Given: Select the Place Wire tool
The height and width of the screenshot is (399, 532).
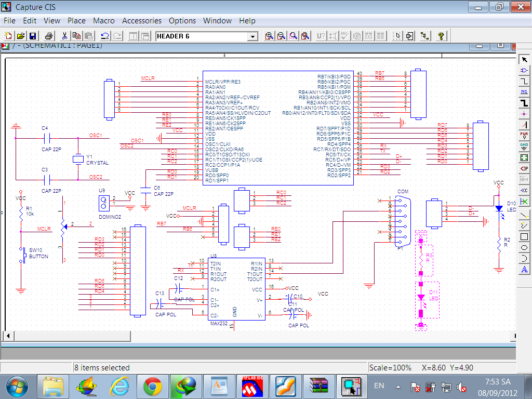Looking at the screenshot, I should pyautogui.click(x=524, y=81).
